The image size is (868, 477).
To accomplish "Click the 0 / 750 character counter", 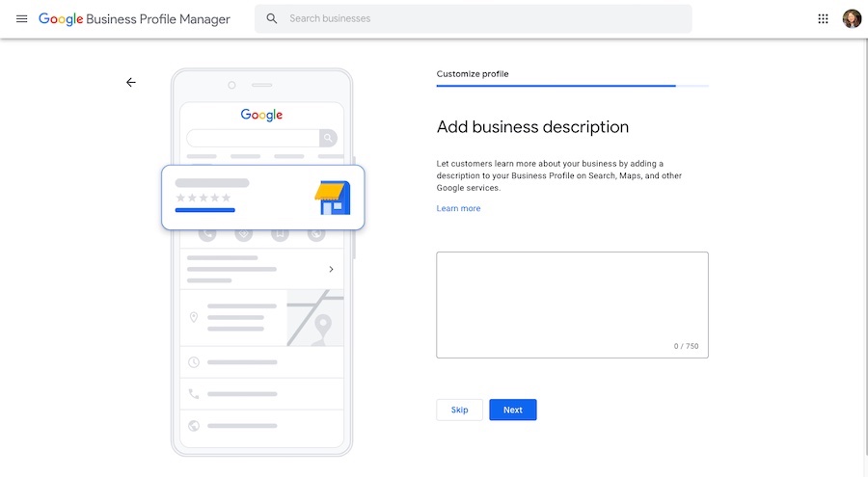I will (686, 346).
